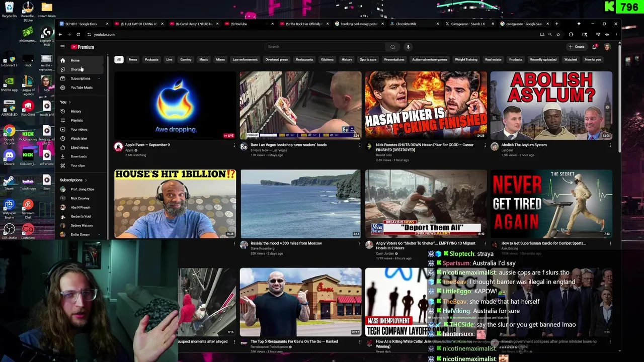Click the YouTube Premium logo
This screenshot has width=644, height=362.
tap(82, 47)
